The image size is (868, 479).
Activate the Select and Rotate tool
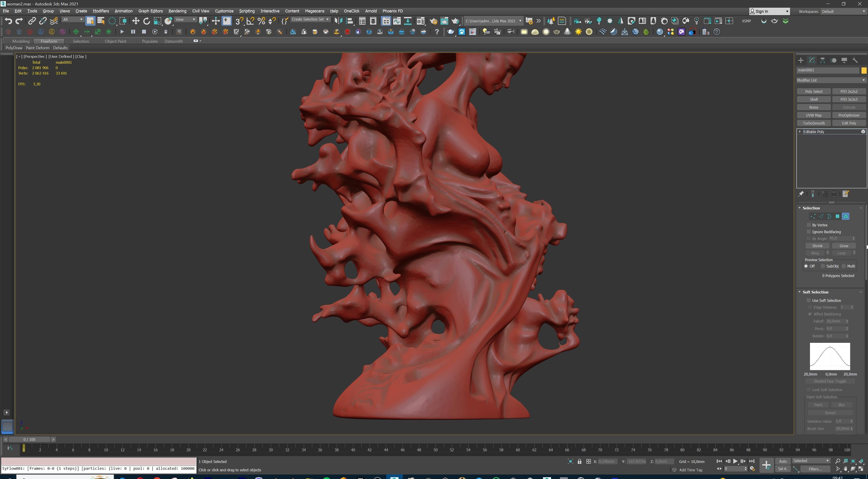point(146,21)
